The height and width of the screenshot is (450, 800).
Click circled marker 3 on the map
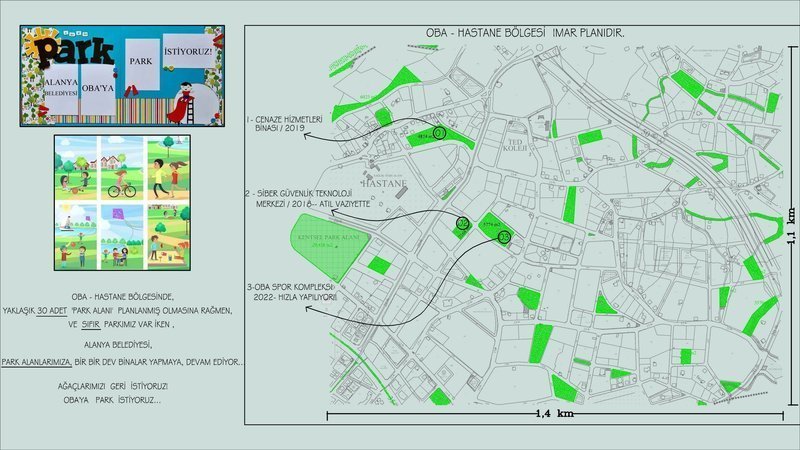pyautogui.click(x=503, y=236)
